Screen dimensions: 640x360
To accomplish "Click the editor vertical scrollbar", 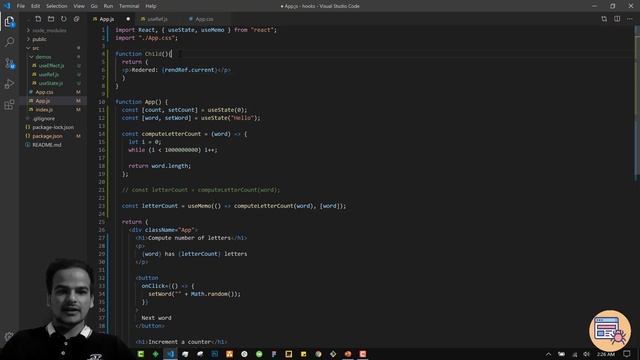I will pyautogui.click(x=637, y=106).
